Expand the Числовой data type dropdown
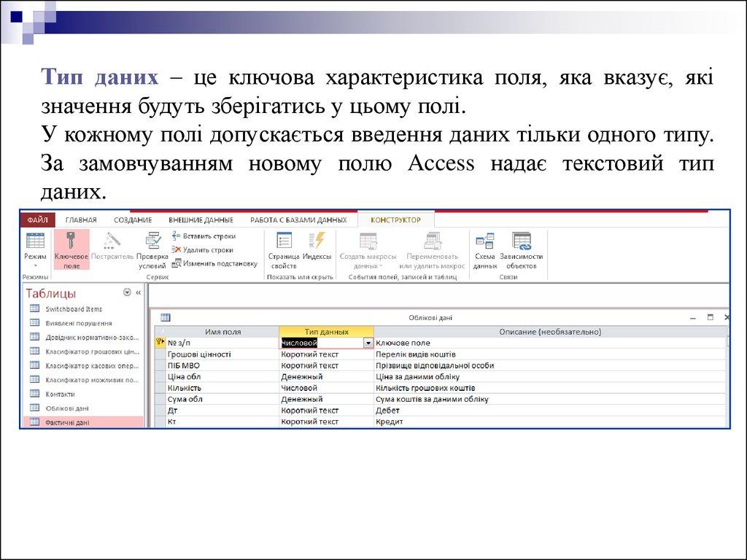This screenshot has width=747, height=560. [x=368, y=343]
